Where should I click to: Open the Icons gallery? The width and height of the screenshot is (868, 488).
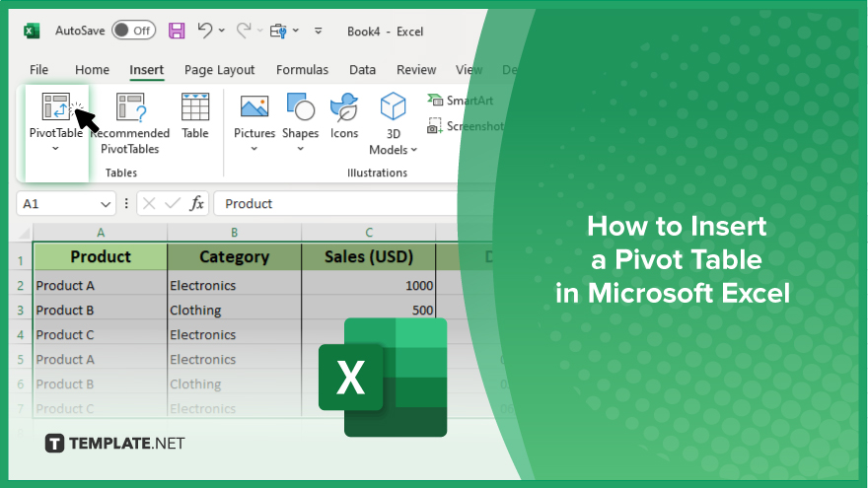344,115
